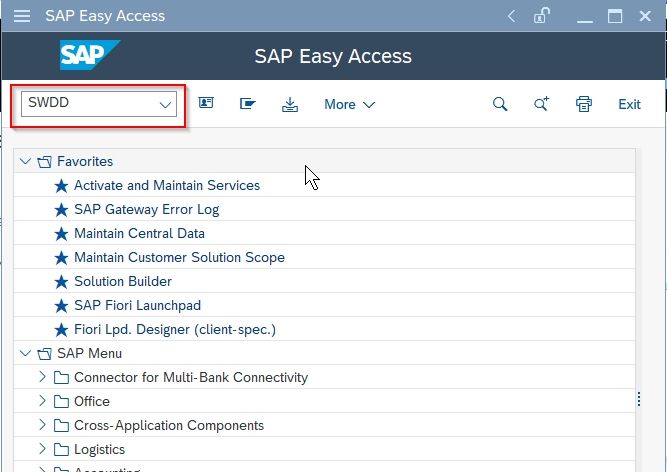The width and height of the screenshot is (667, 472).
Task: Click the SAP Menu folder icon
Action: pos(44,353)
